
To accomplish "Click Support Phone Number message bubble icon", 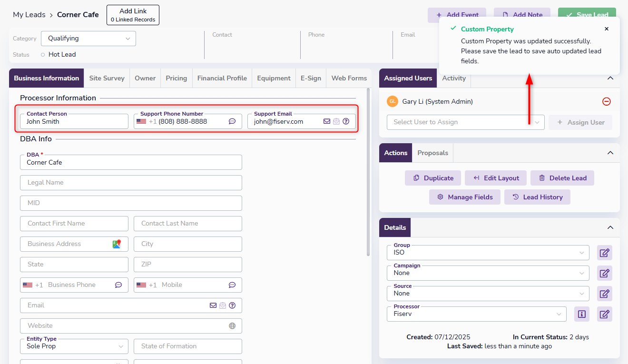I will [x=232, y=121].
